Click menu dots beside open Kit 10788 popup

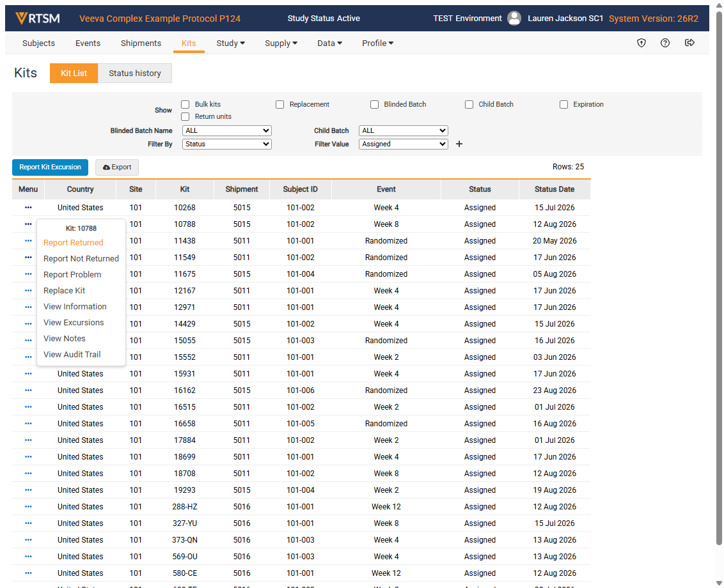(x=28, y=224)
